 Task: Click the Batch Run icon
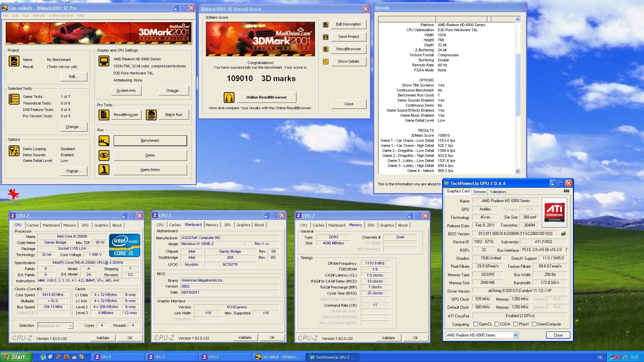151,115
